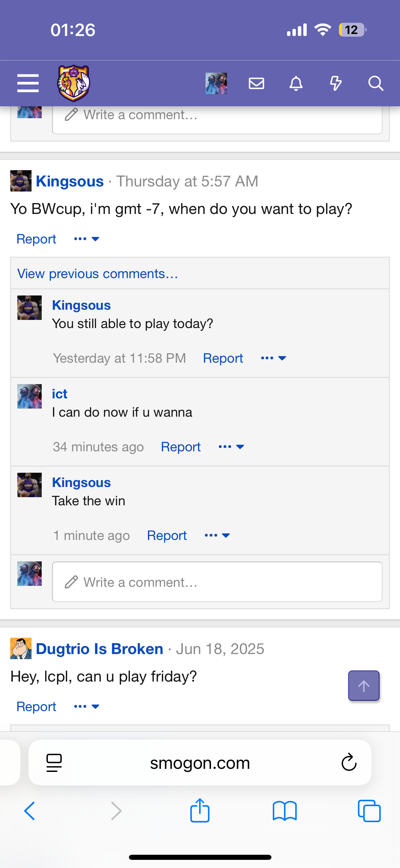The width and height of the screenshot is (400, 868).
Task: Open the page settings icon in address bar
Action: pos(54,763)
